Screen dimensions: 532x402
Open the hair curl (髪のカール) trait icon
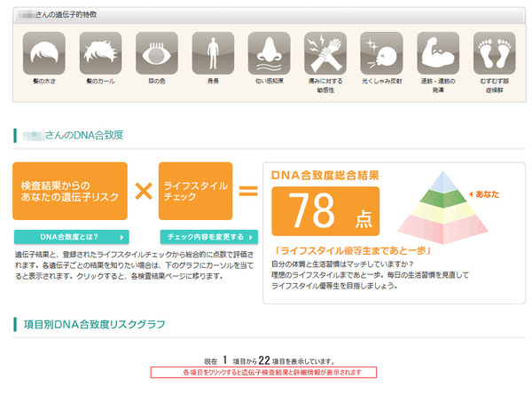tap(100, 53)
